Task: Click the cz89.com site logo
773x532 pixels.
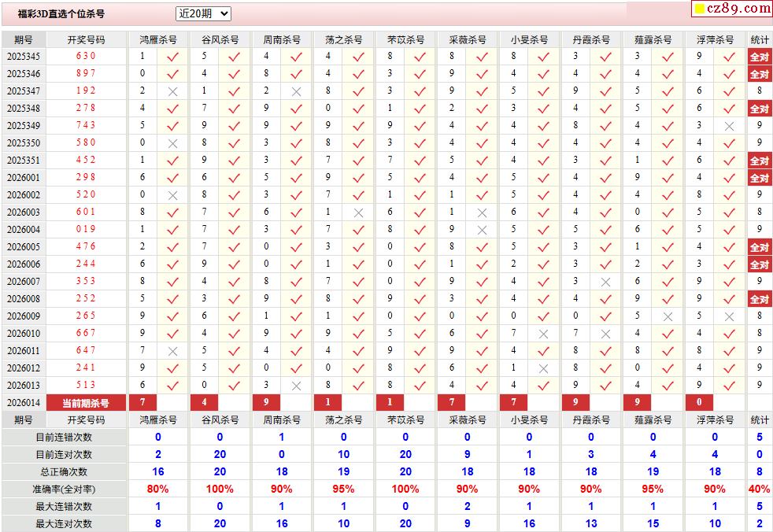Action: tap(738, 9)
